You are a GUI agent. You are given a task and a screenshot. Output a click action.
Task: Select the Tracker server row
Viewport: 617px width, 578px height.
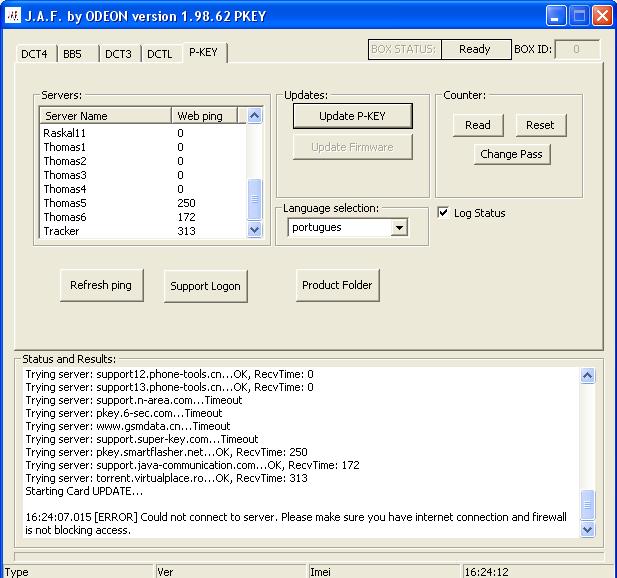click(x=143, y=231)
